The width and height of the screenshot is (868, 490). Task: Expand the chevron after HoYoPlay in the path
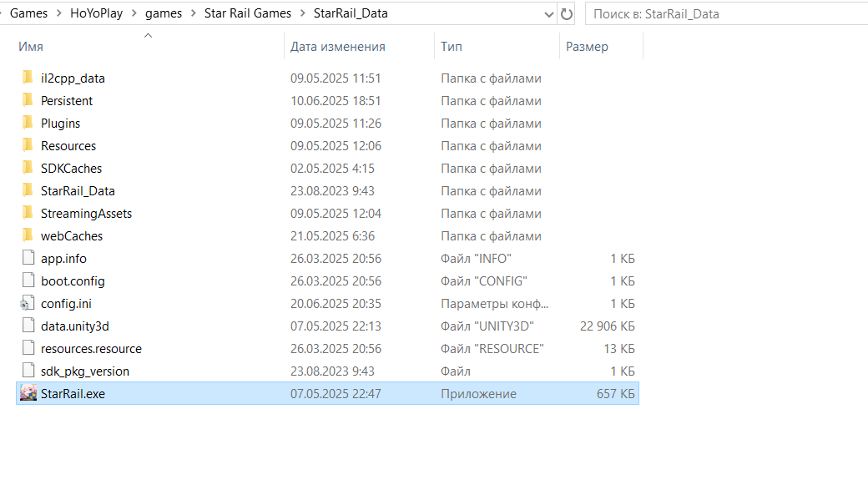[x=134, y=13]
